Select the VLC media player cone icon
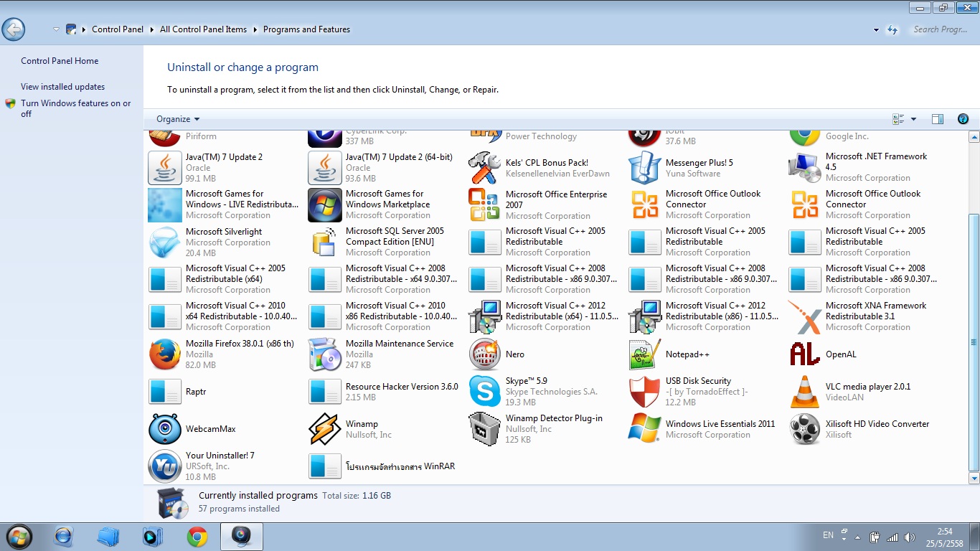The width and height of the screenshot is (980, 551). click(805, 392)
